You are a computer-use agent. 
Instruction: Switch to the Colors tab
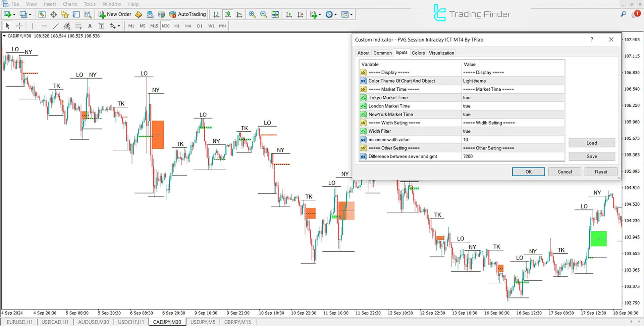pyautogui.click(x=418, y=53)
